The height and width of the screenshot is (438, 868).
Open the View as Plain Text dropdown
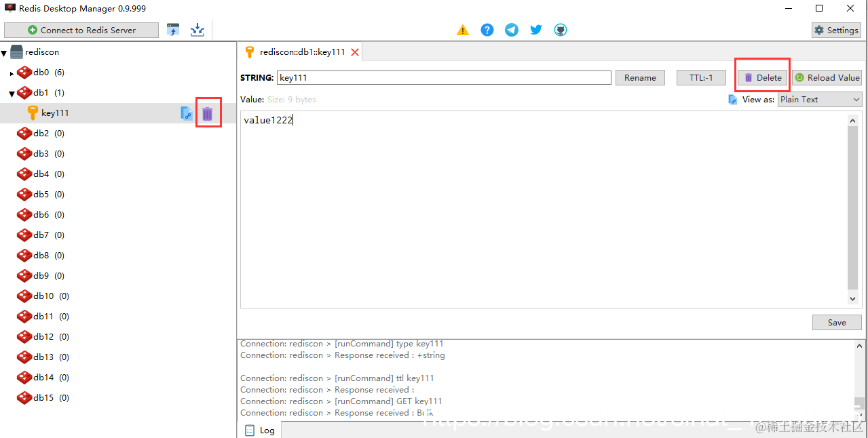click(x=820, y=100)
